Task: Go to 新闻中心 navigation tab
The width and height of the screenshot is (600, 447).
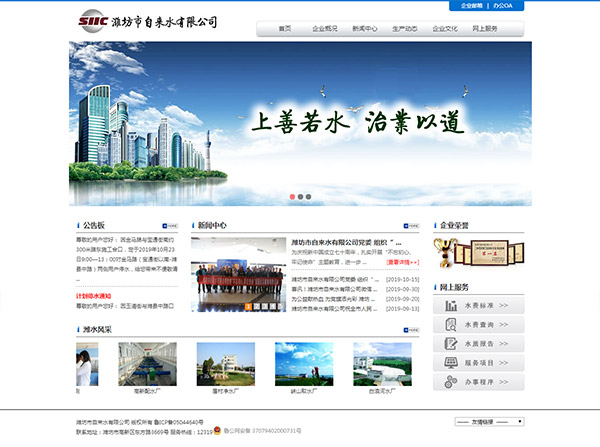Action: tap(366, 29)
